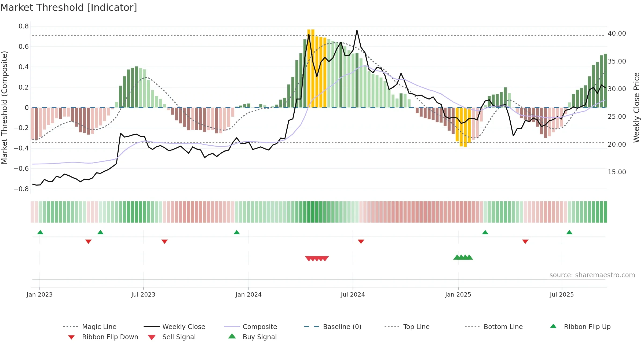644x362 pixels.
Task: Click the 40.00 price axis label
Action: tap(617, 34)
